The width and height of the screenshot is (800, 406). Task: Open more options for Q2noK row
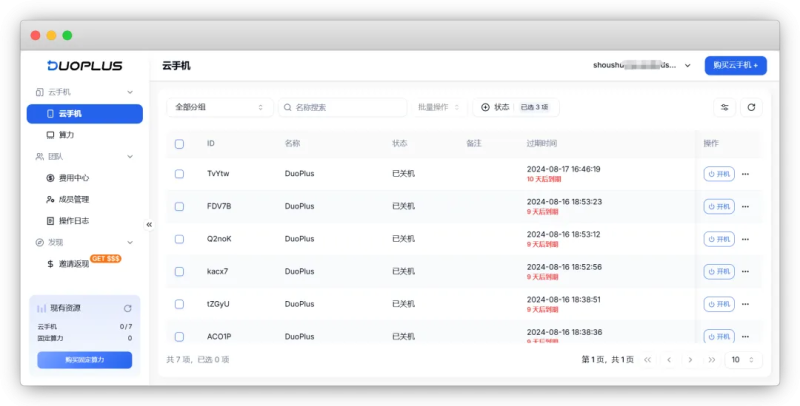(745, 239)
